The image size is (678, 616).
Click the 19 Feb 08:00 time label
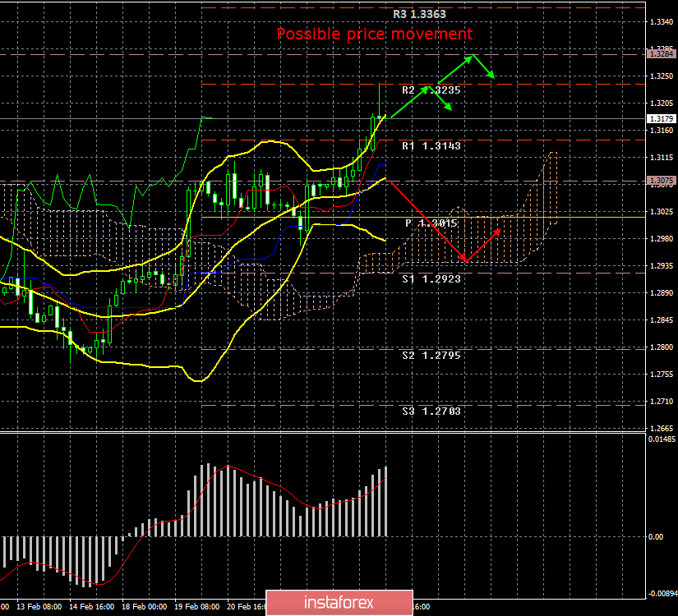(196, 607)
